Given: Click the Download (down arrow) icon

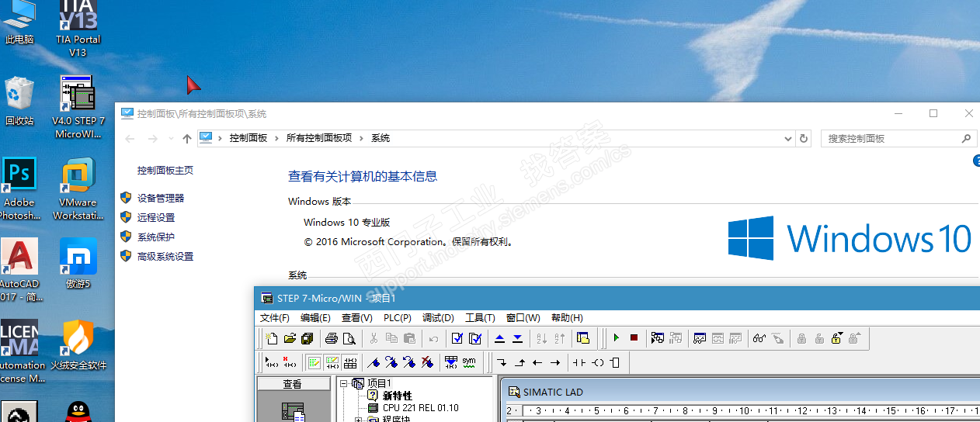Looking at the screenshot, I should click(517, 338).
